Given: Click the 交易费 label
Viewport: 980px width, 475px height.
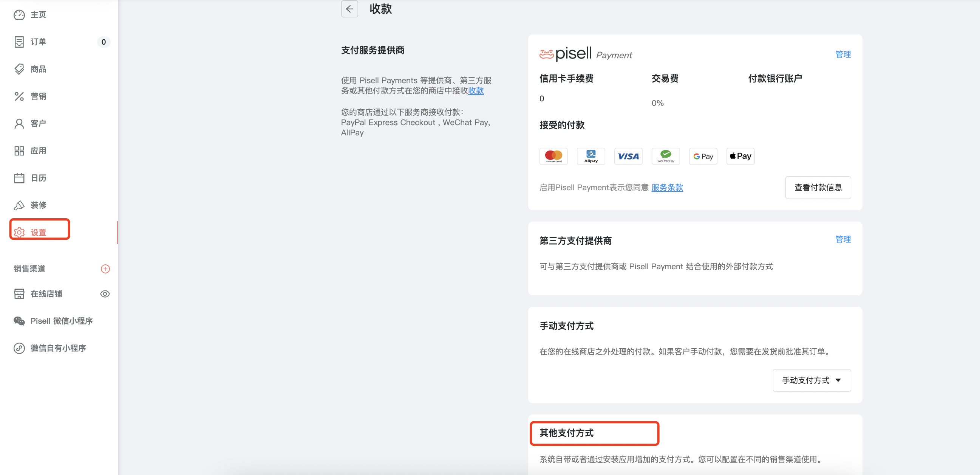Looking at the screenshot, I should 665,78.
